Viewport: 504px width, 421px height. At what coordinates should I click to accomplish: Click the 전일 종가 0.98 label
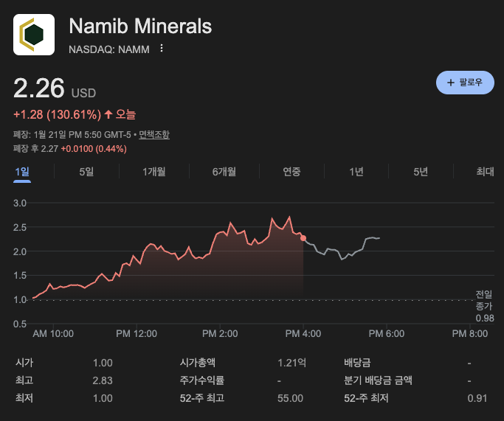click(484, 306)
